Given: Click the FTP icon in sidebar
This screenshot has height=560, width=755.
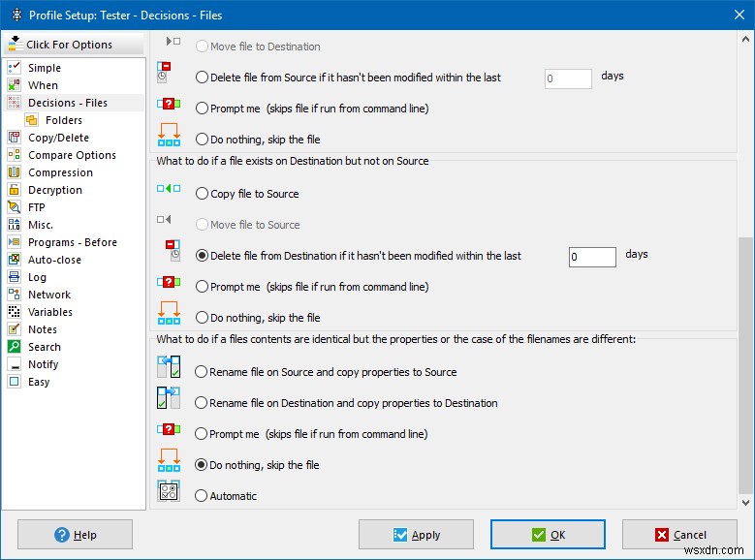Looking at the screenshot, I should click(14, 207).
